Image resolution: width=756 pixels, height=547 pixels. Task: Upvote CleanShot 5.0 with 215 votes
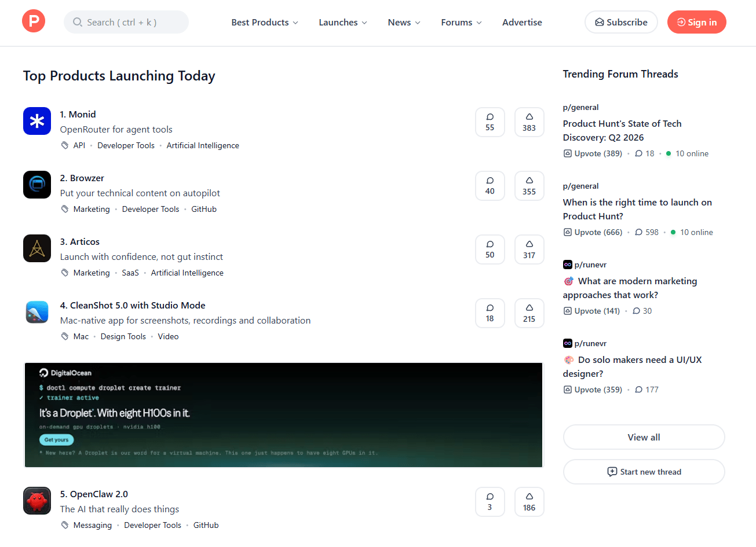coord(529,313)
